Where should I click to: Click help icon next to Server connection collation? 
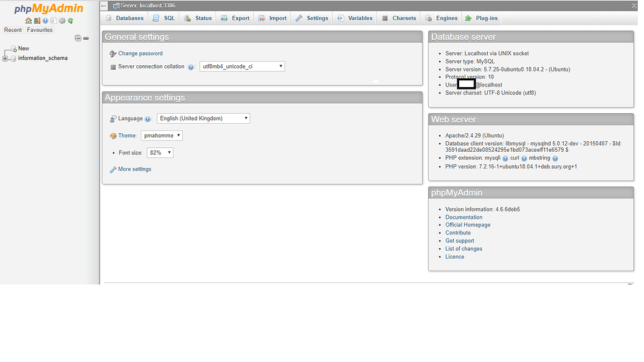(x=190, y=67)
